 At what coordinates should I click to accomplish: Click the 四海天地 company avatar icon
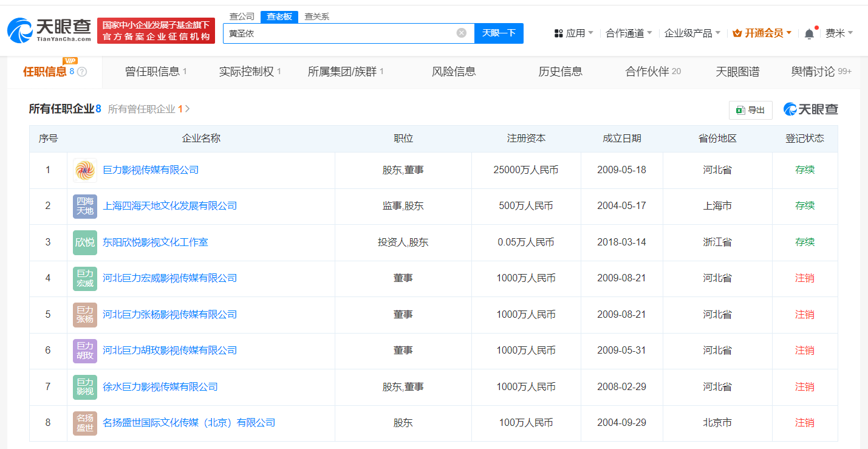(85, 206)
